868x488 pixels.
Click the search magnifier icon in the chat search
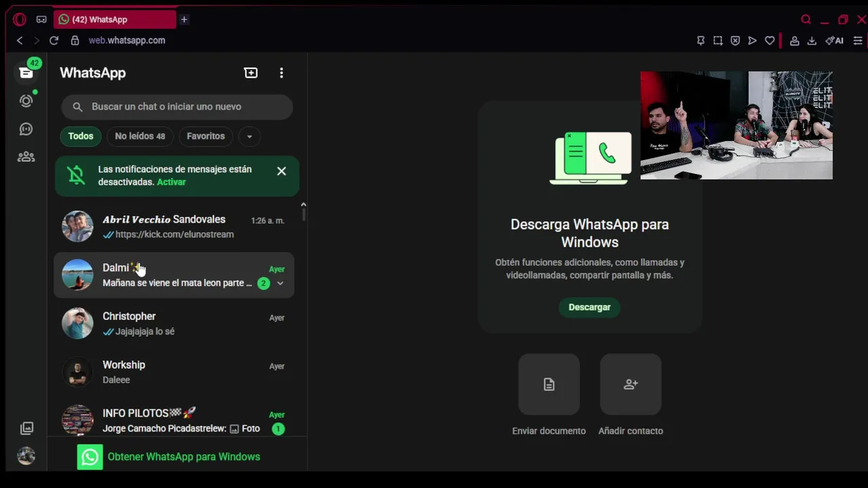(x=77, y=106)
